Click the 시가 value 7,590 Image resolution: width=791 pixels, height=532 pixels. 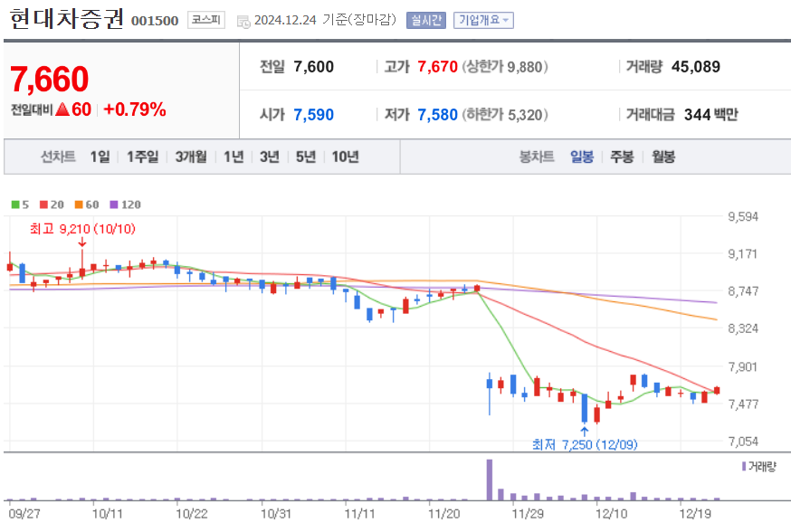coord(313,115)
